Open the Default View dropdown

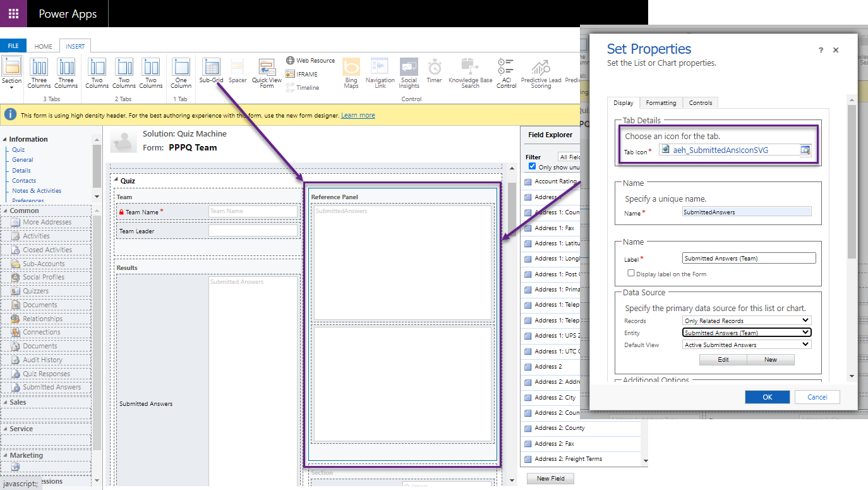[746, 344]
